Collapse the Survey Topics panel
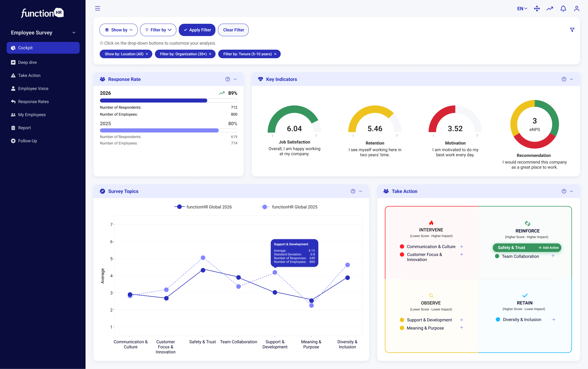The width and height of the screenshot is (588, 369). pyautogui.click(x=361, y=191)
